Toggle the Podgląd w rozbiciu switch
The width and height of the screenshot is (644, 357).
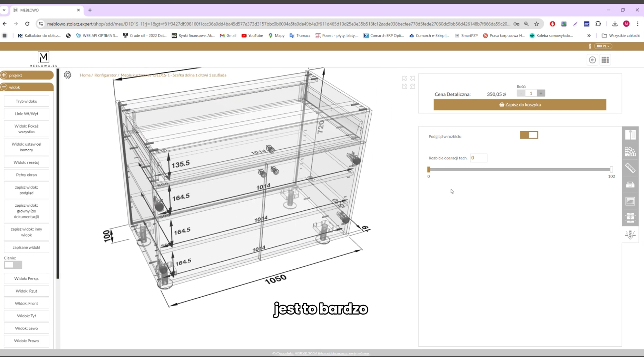click(529, 135)
